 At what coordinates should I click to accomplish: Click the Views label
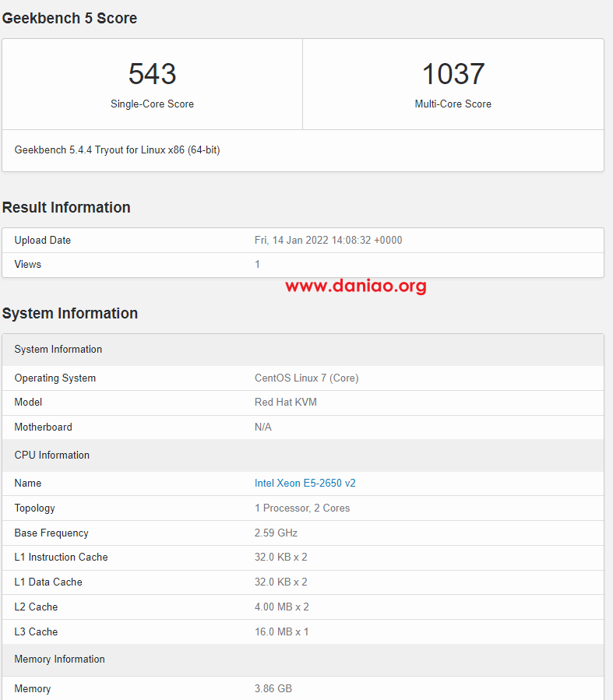28,264
